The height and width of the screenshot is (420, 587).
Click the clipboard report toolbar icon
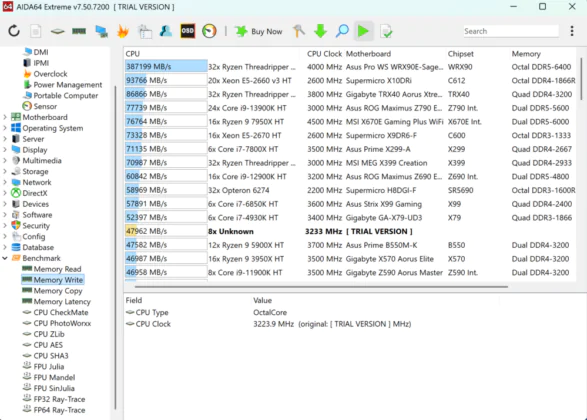tap(145, 31)
